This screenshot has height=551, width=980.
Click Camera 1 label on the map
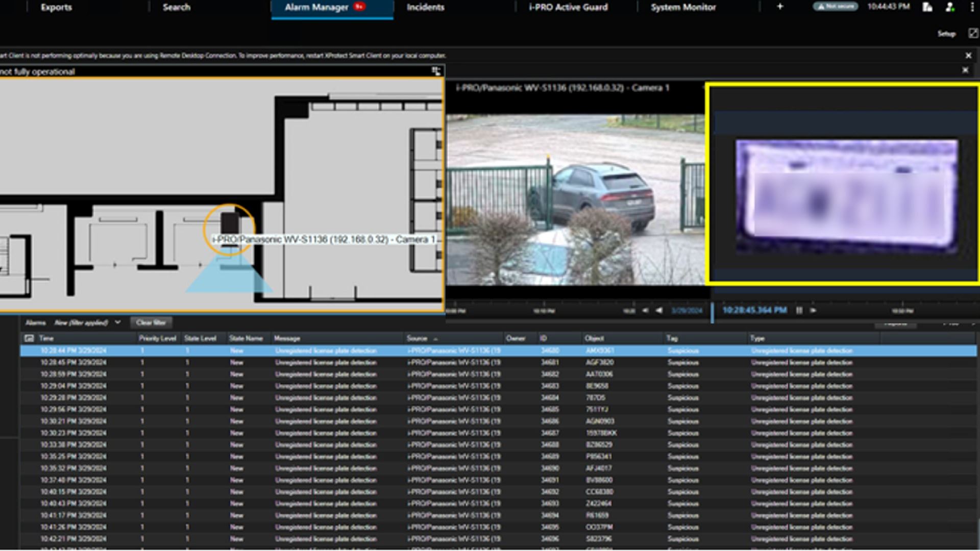pyautogui.click(x=324, y=239)
